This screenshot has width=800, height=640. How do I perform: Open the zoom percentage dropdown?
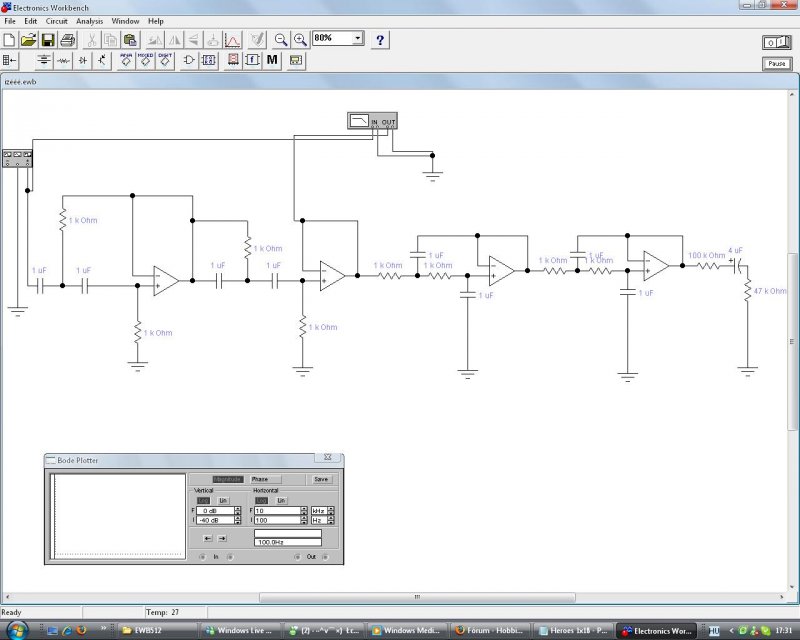358,38
